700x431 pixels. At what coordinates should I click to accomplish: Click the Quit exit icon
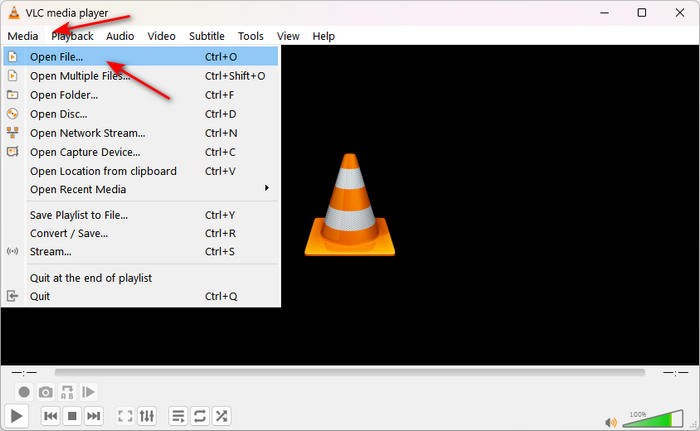[12, 296]
